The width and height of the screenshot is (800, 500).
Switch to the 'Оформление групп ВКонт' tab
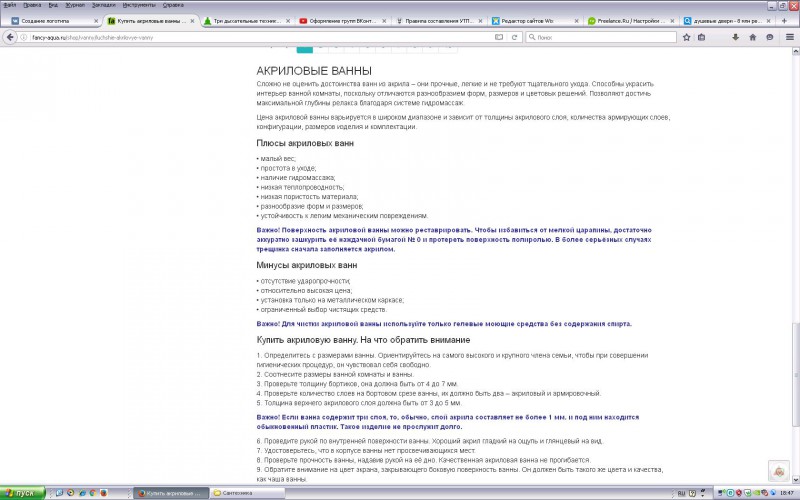pyautogui.click(x=343, y=21)
